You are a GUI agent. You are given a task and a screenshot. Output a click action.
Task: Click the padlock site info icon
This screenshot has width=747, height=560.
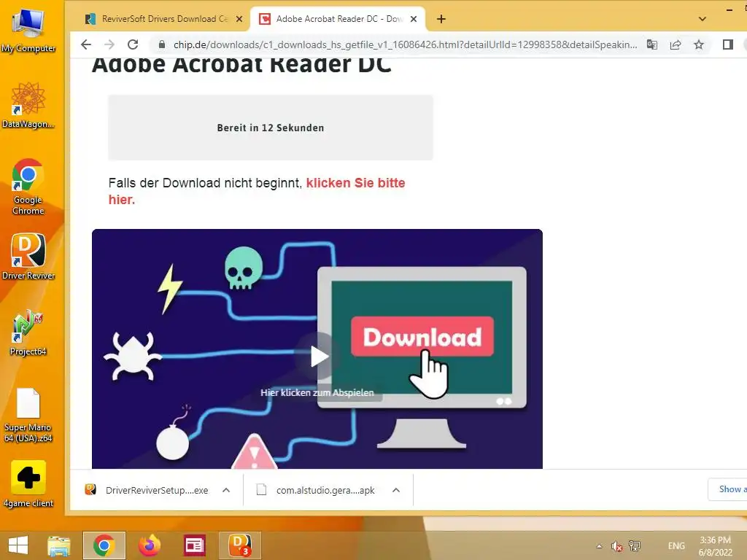click(x=162, y=44)
